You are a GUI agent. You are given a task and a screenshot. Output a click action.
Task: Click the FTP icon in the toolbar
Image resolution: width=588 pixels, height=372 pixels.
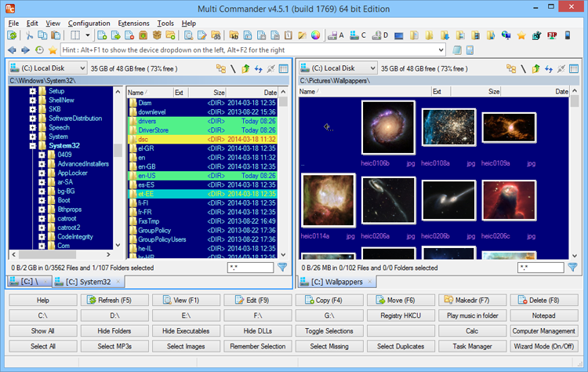[x=552, y=35]
